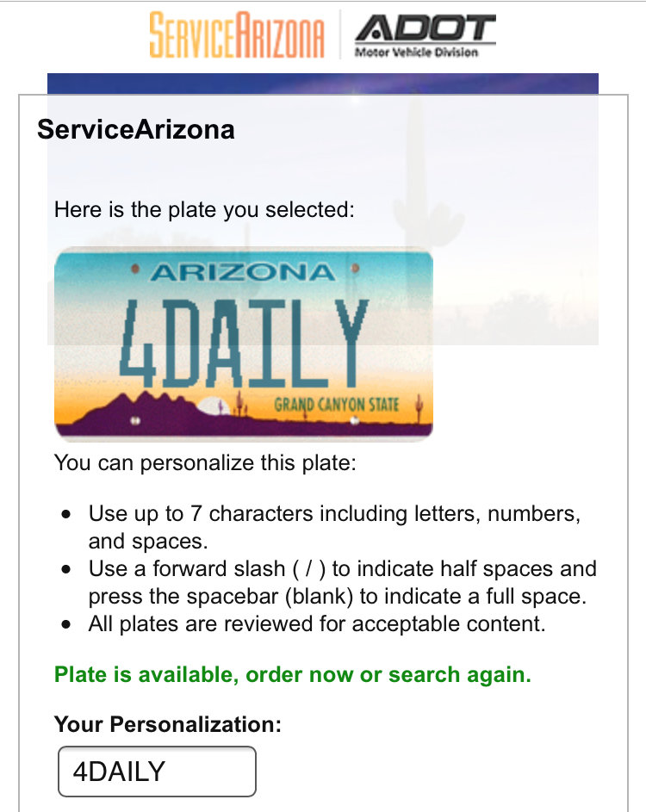Select the license plate preview image
The height and width of the screenshot is (812, 646).
244,344
